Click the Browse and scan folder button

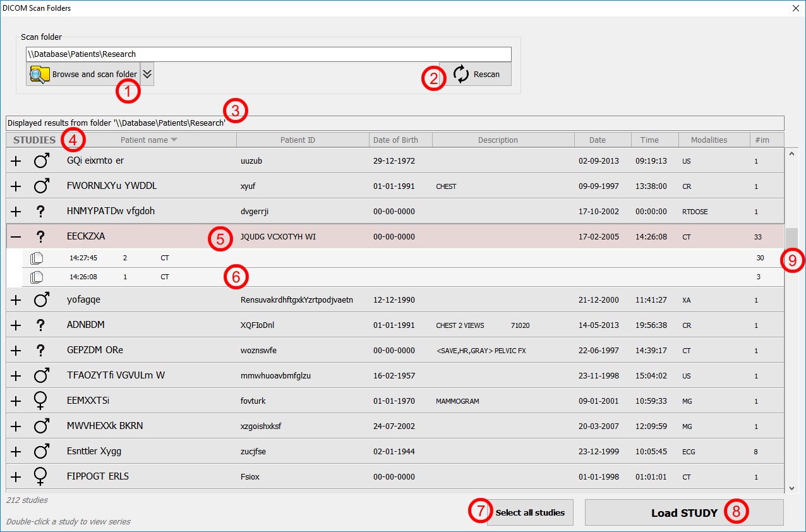[x=83, y=74]
